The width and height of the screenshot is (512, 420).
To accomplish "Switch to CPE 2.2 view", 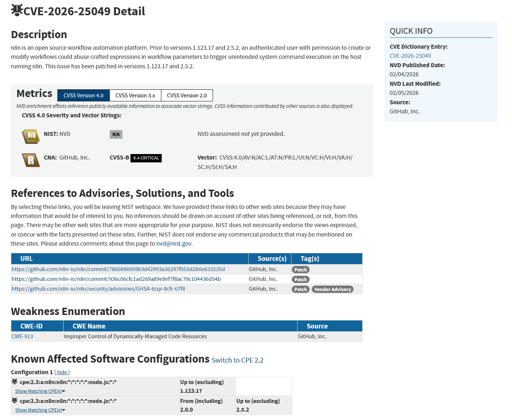I will 238,360.
